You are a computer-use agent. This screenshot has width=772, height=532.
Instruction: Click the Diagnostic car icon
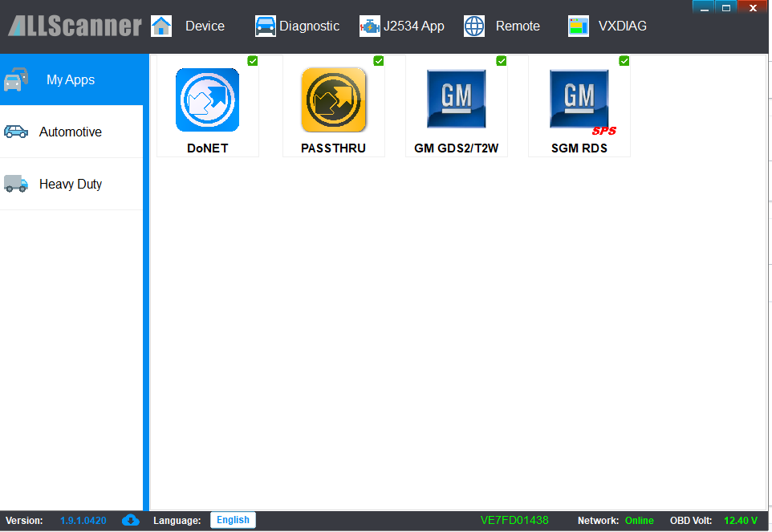[x=266, y=26]
